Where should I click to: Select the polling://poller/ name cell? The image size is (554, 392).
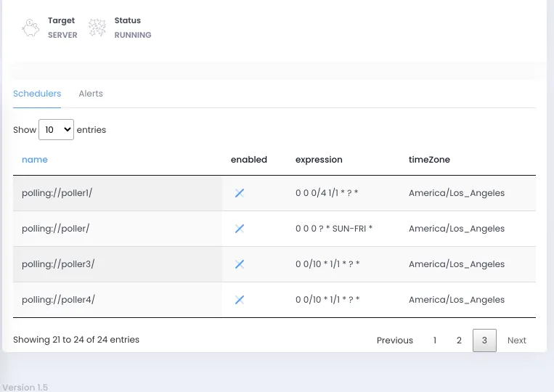point(118,229)
